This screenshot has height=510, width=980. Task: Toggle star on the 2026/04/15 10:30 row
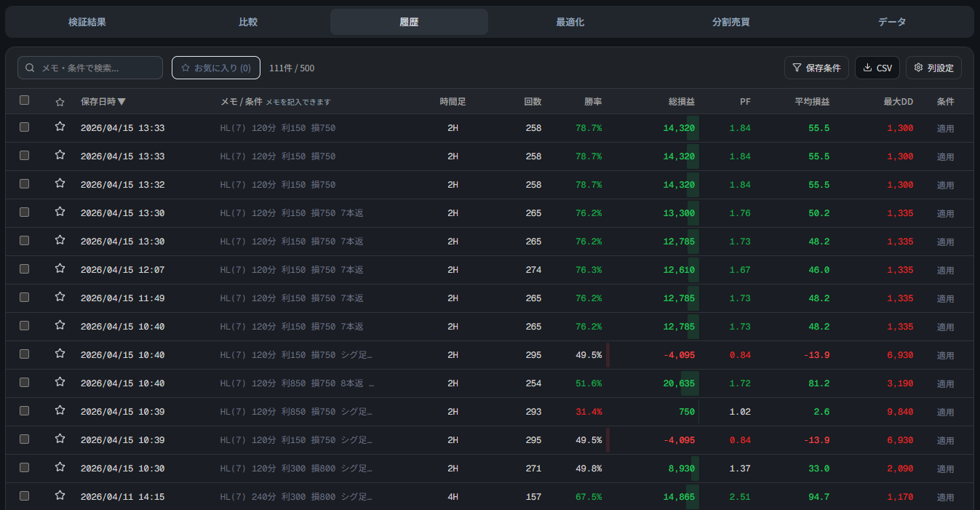(60, 467)
